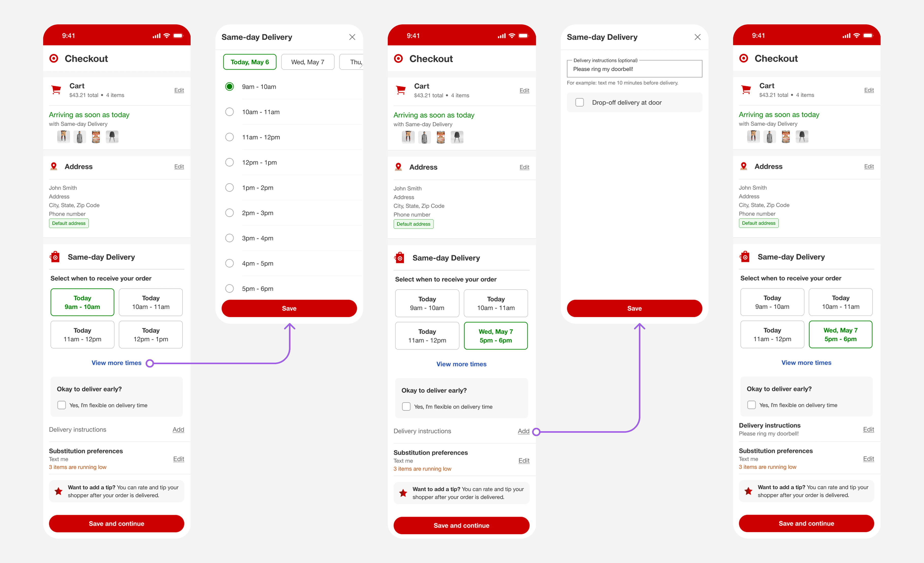Click the Same-day Delivery bag icon in rightmost screen

pos(745,257)
